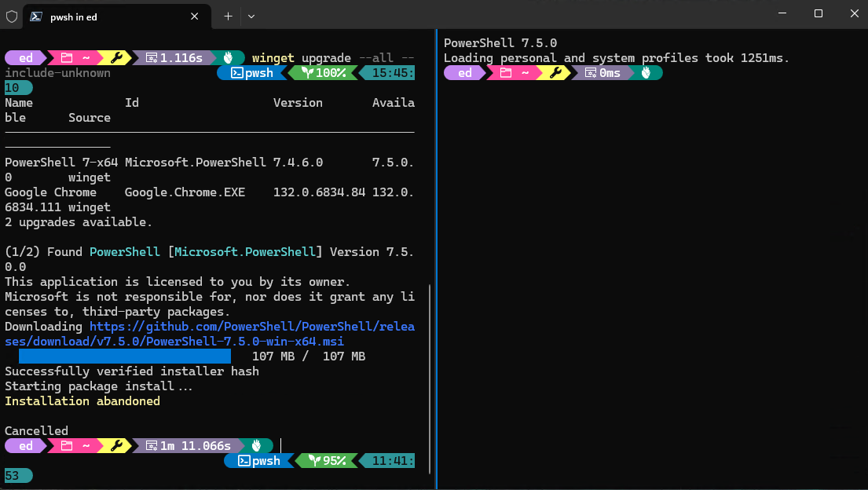Click the 'ed' segment in right pane prompt
This screenshot has height=490, width=868.
pyautogui.click(x=464, y=72)
